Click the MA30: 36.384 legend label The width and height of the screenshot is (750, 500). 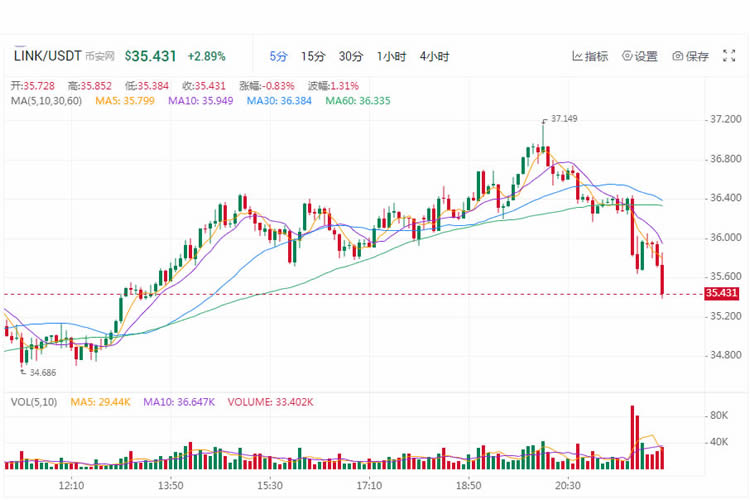click(279, 101)
